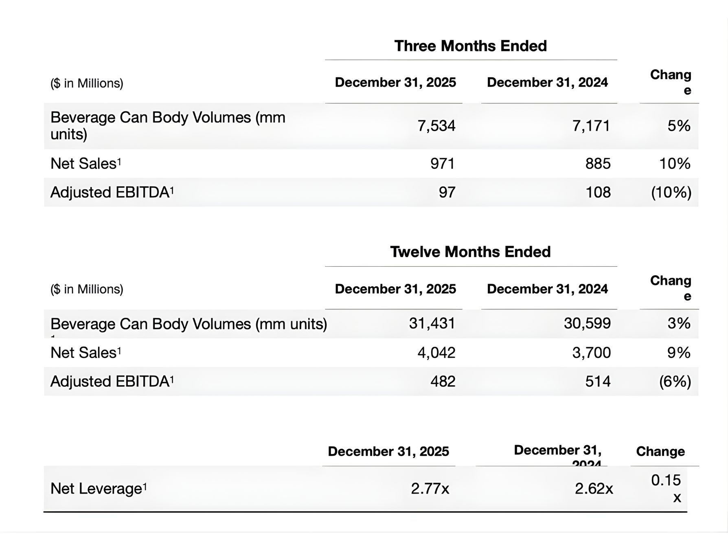Select the full-year volume value 31,431
Screen dimensions: 728x560
432,323
